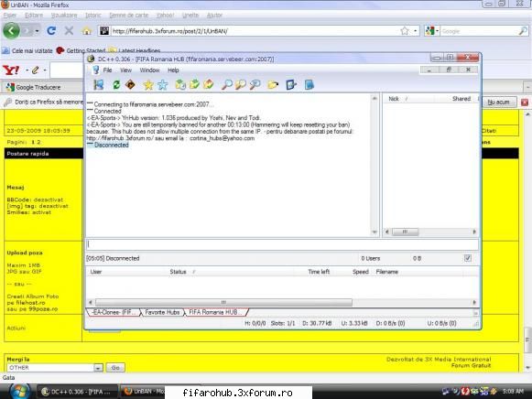This screenshot has height=399, width=532.
Task: Click the taskbar clock showing 5:08 AM
Action: point(513,392)
